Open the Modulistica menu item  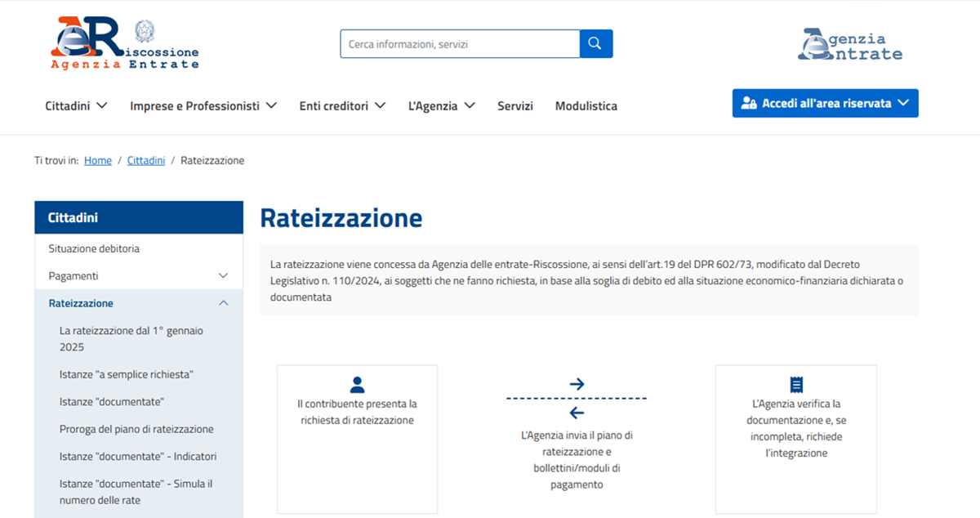pyautogui.click(x=586, y=105)
